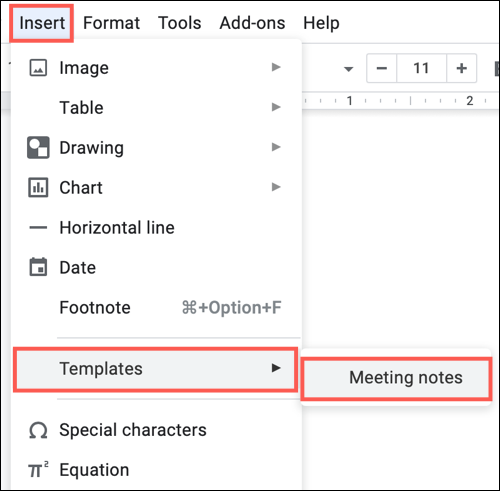Click the Horizontal line dash icon

pyautogui.click(x=38, y=228)
